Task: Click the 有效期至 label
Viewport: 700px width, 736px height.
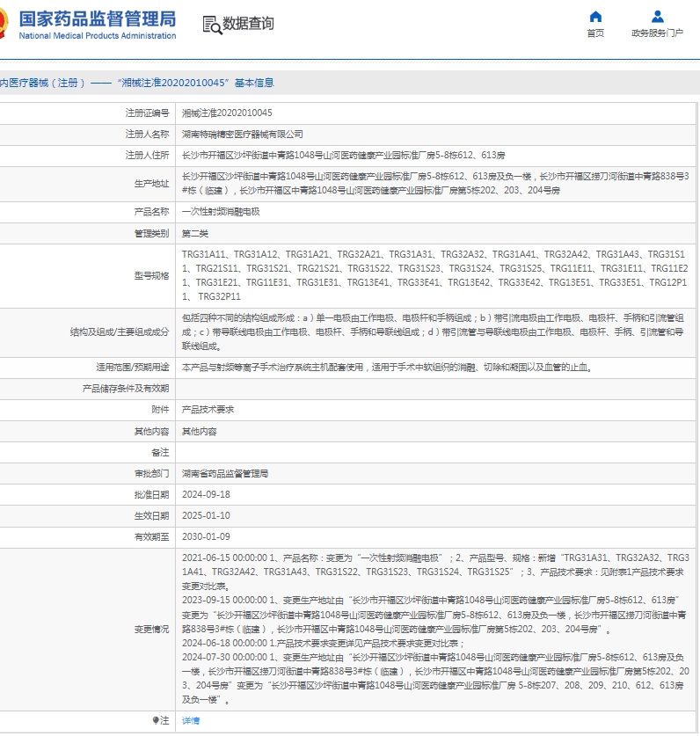Action: point(151,537)
